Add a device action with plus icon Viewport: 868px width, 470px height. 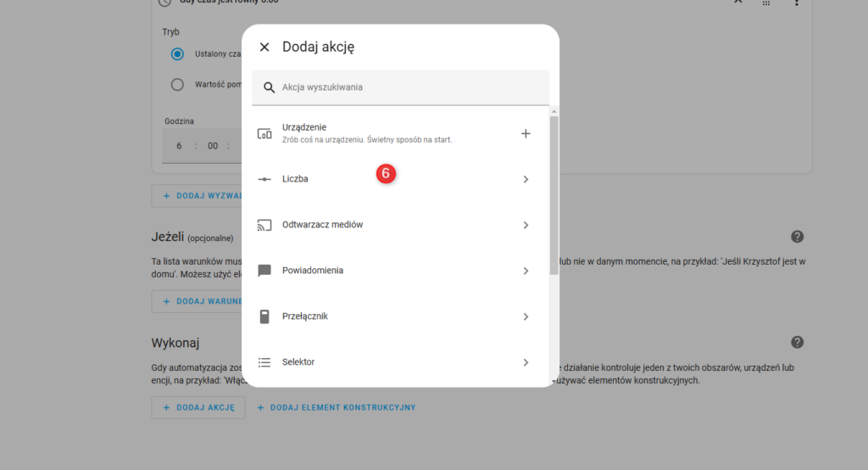pos(526,133)
